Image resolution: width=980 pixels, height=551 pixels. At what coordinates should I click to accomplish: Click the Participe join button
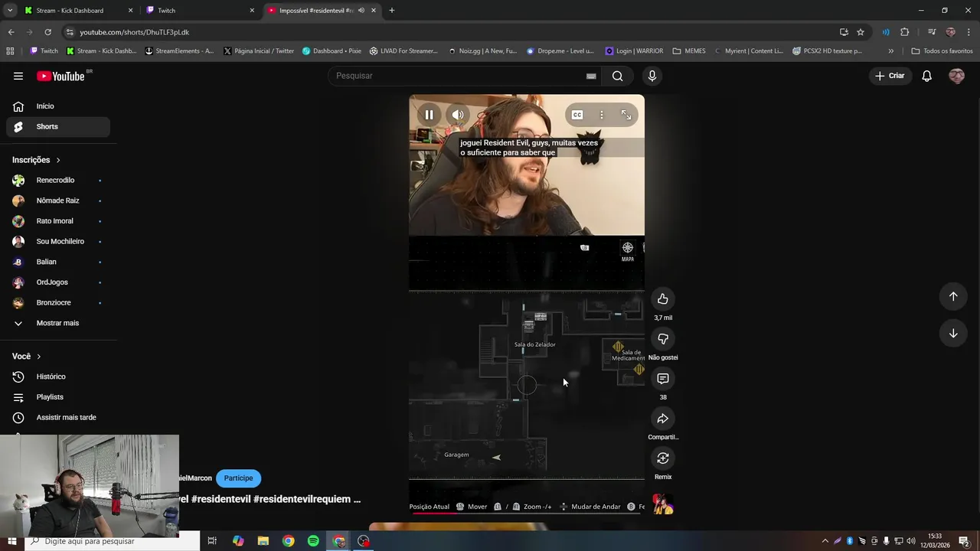click(x=238, y=478)
